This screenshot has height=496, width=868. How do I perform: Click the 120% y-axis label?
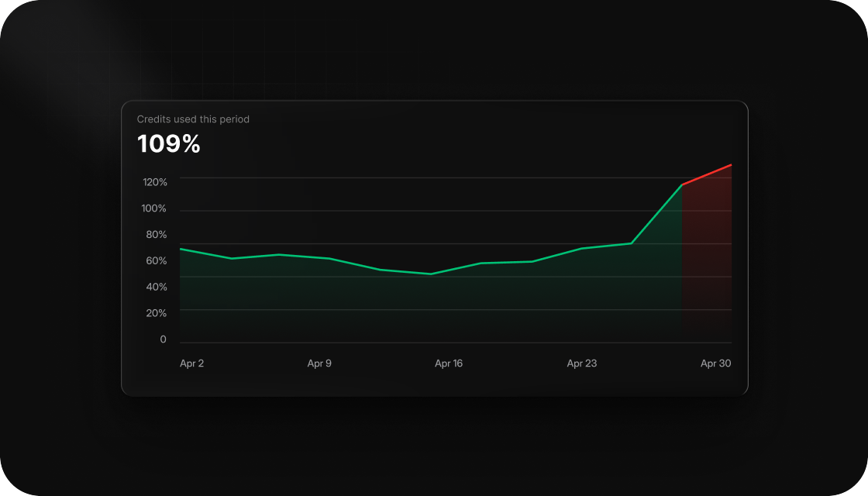[155, 182]
